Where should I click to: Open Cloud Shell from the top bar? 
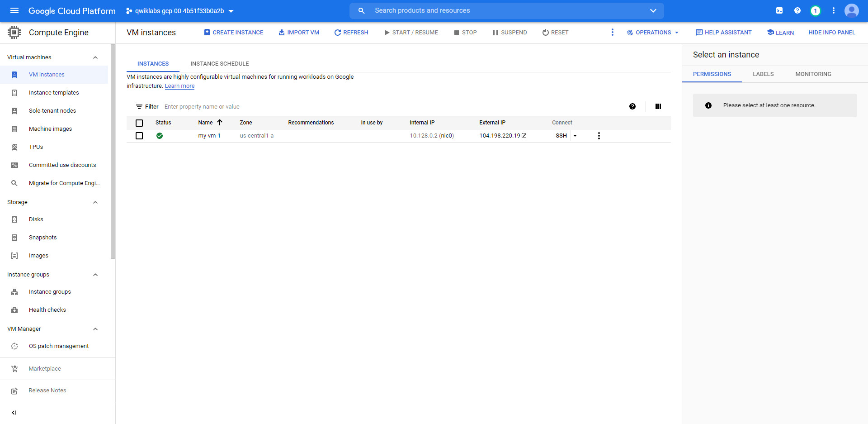(x=779, y=10)
